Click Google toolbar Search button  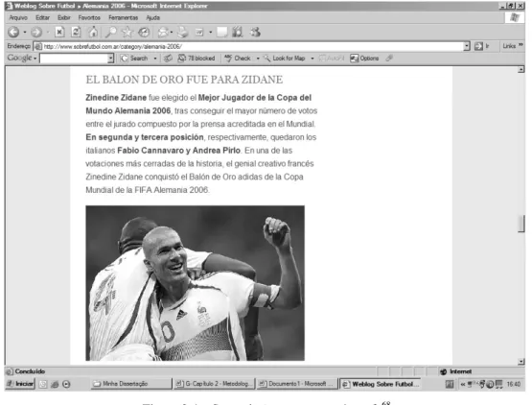pos(134,59)
